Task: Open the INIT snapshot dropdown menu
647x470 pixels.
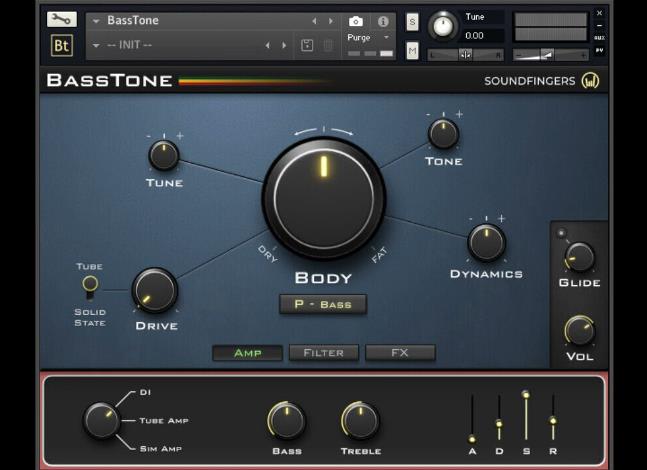Action: 96,45
